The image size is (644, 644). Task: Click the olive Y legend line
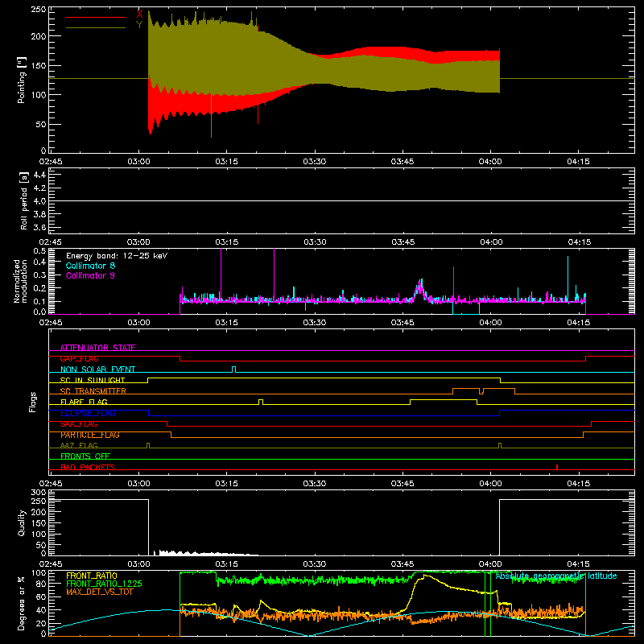(x=95, y=28)
